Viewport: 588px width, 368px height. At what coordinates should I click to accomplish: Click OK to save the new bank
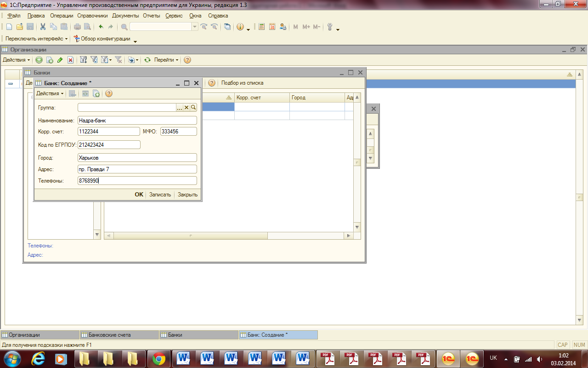(139, 195)
